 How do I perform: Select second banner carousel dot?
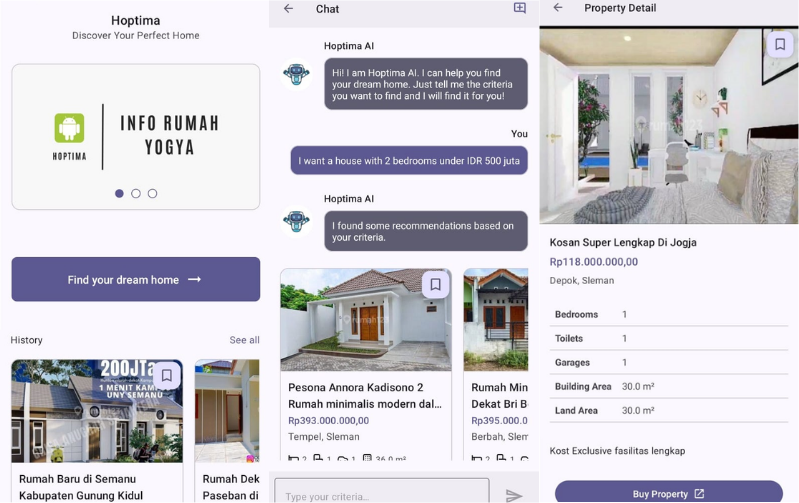(136, 194)
